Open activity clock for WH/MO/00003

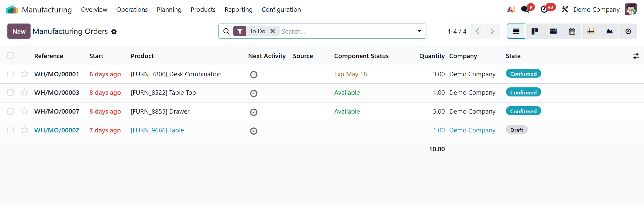254,93
